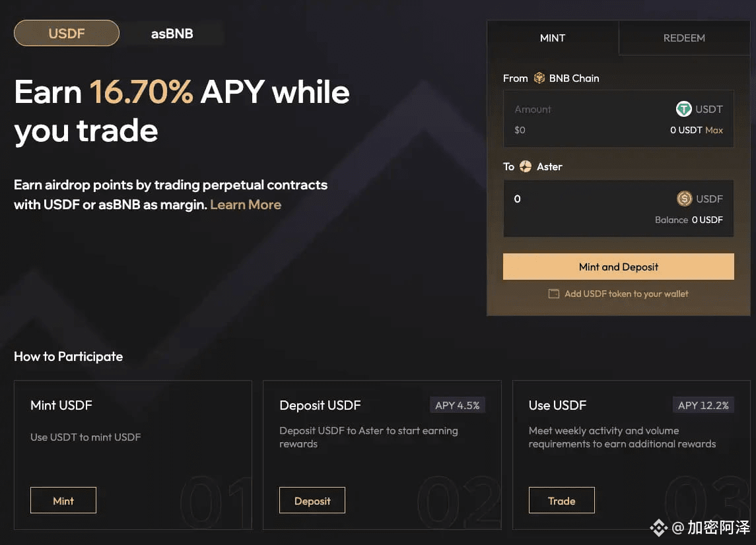Click Add USDF token to your wallet
Screen dimensions: 756x545
tap(626, 294)
